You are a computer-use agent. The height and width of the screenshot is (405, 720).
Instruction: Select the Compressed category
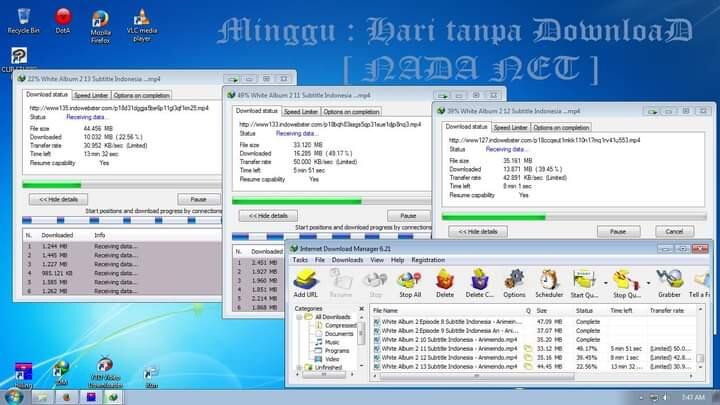[x=336, y=325]
